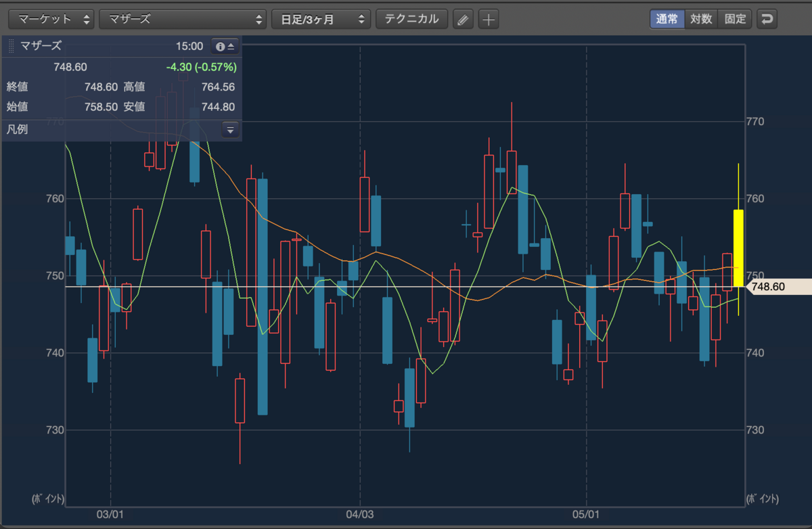Expand the 凡例 legend dropdown arrow
Image resolution: width=812 pixels, height=529 pixels.
[x=229, y=129]
